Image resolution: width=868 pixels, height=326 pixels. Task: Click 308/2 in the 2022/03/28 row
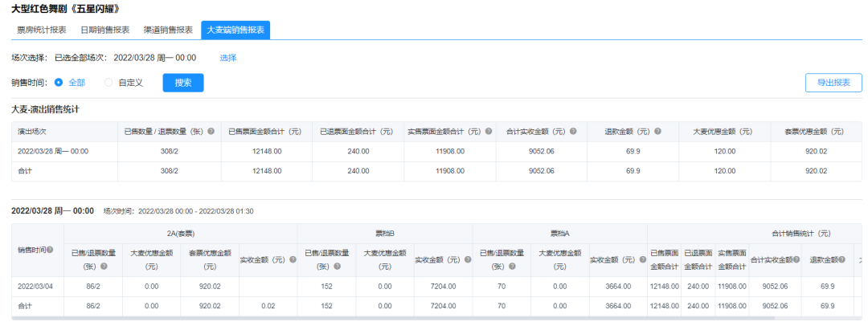click(x=170, y=151)
